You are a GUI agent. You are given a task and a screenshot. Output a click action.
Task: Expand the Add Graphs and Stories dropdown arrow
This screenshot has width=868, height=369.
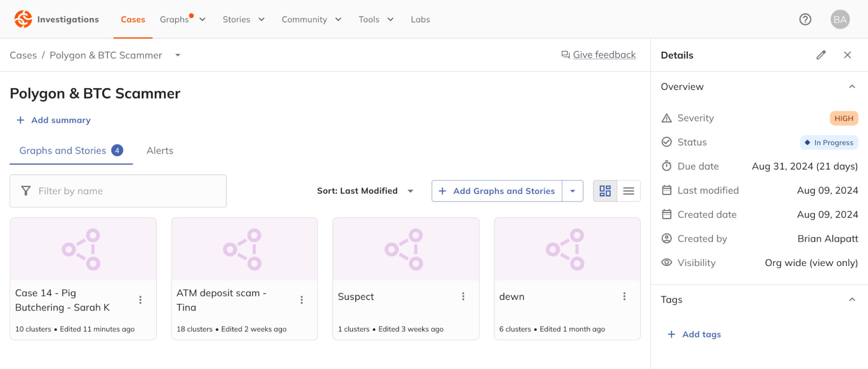tap(572, 191)
